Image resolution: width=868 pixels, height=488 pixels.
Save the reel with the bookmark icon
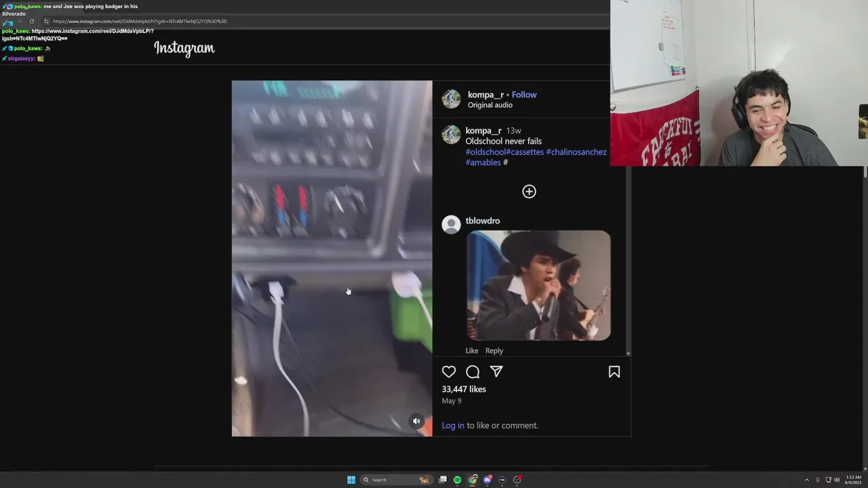click(x=614, y=371)
